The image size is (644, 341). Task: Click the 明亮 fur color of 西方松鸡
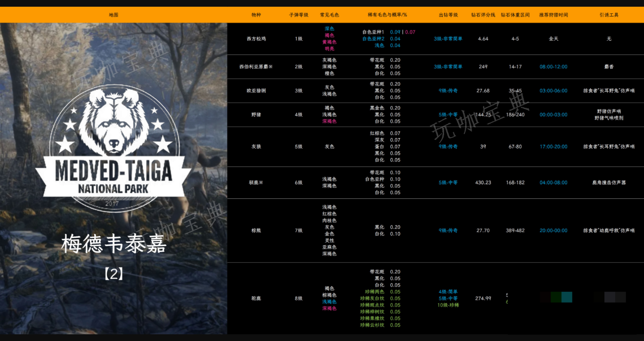(x=329, y=49)
